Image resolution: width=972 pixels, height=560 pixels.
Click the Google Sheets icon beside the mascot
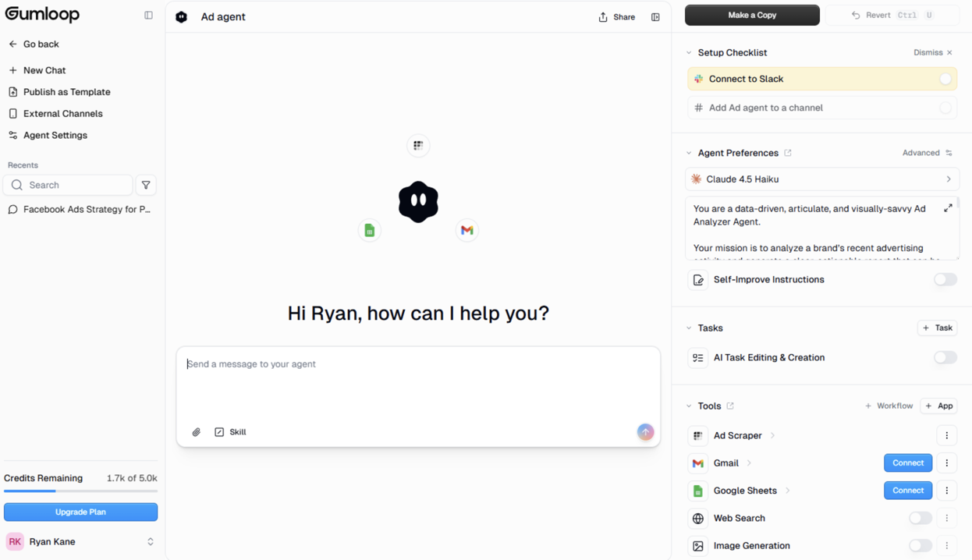click(x=370, y=230)
